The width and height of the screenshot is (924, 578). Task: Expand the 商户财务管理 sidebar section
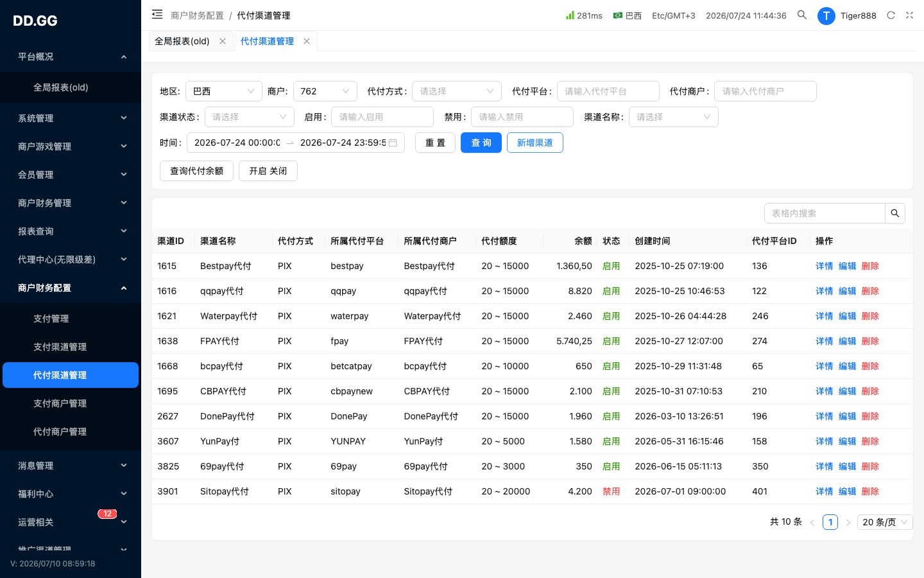pyautogui.click(x=71, y=203)
